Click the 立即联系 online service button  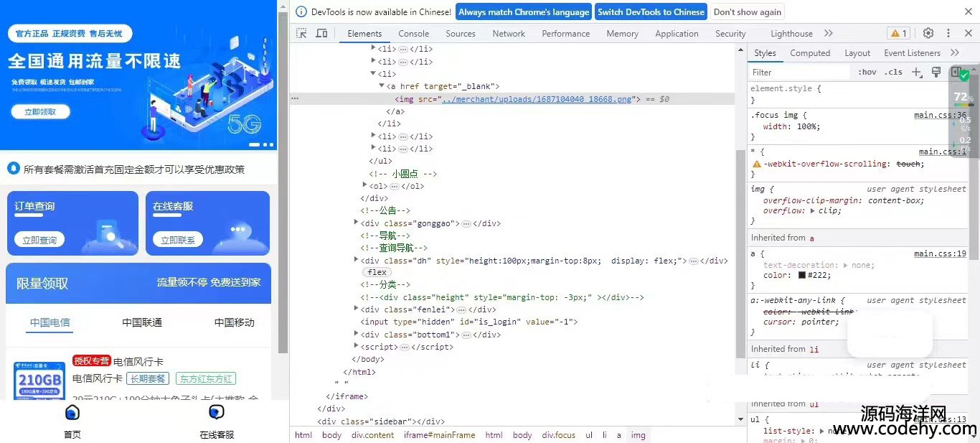(177, 240)
